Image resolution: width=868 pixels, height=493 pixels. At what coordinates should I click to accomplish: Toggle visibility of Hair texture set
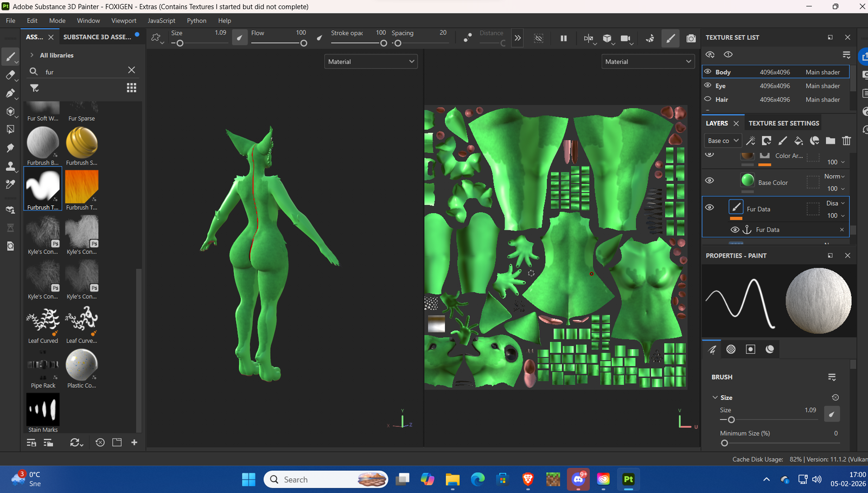707,99
